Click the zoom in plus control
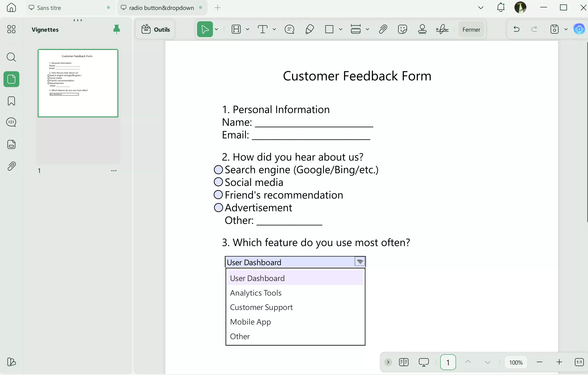This screenshot has height=375, width=588. [559, 362]
